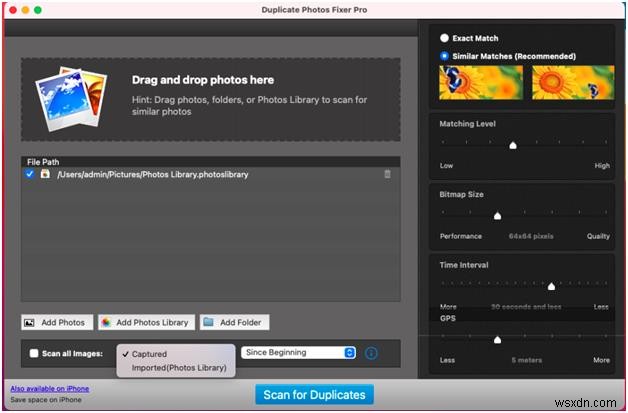The height and width of the screenshot is (413, 628).
Task: Click the Drag and drop photos here heading
Action: pos(203,80)
